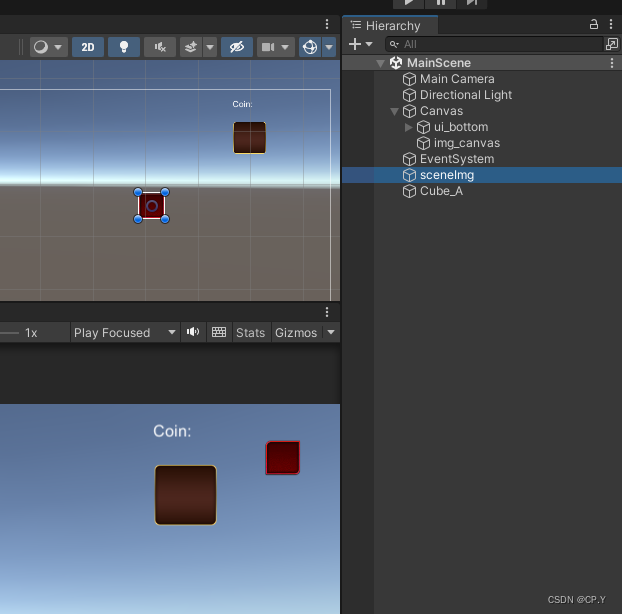622x614 pixels.
Task: Select sceneImg in Hierarchy
Action: click(x=447, y=175)
